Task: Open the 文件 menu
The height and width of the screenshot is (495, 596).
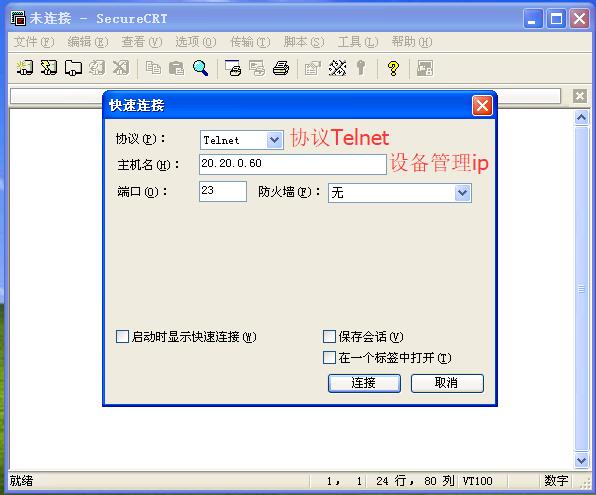Action: (x=34, y=41)
